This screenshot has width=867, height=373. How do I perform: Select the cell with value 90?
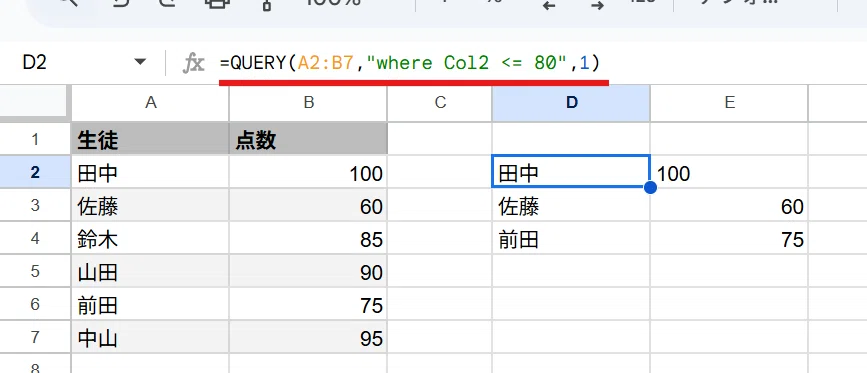pos(308,271)
